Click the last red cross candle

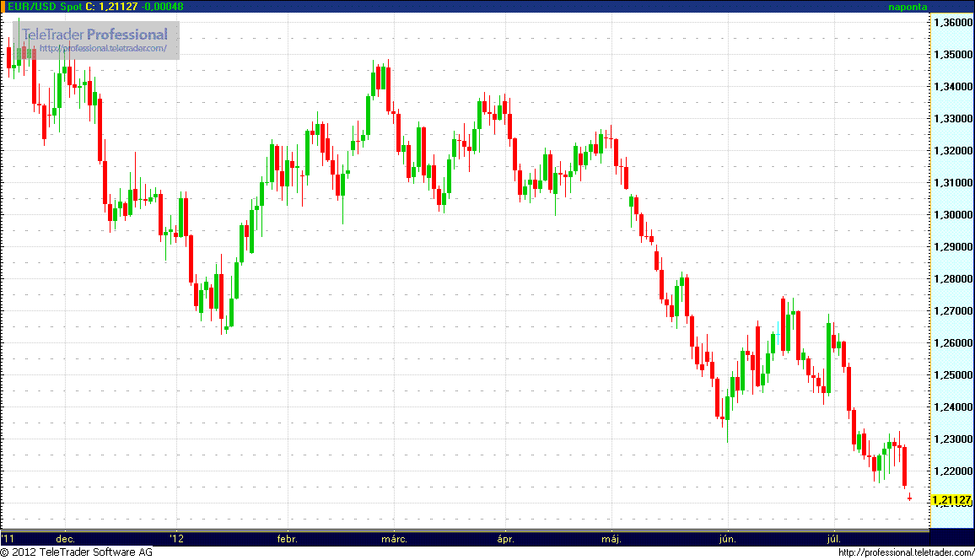[909, 498]
